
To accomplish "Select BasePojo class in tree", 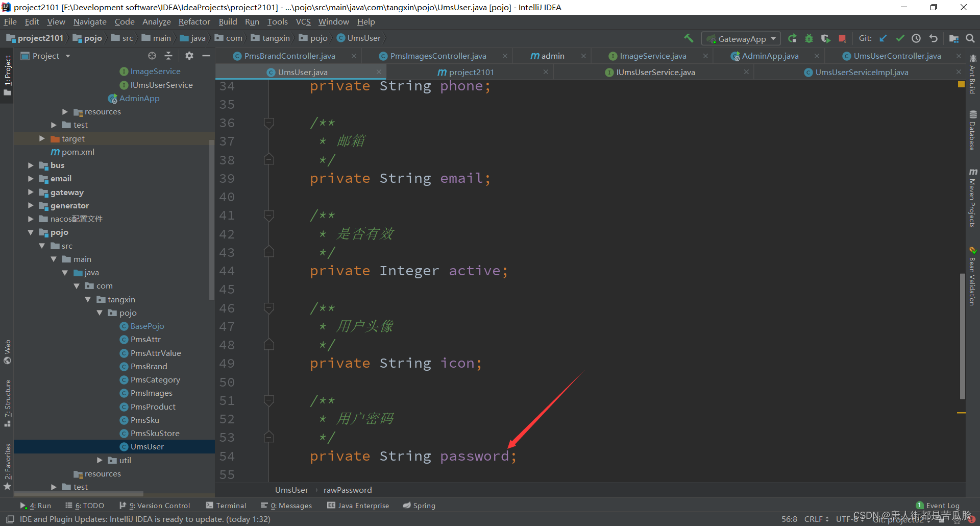I will 142,326.
